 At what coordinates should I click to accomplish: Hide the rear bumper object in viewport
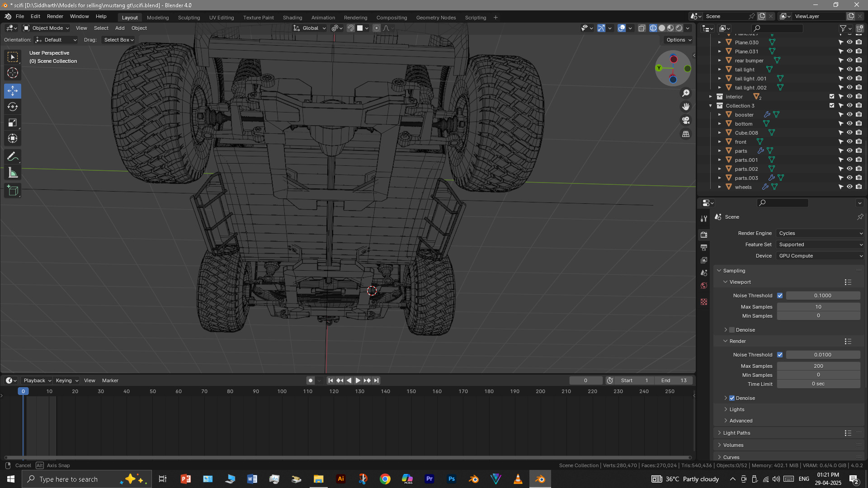tap(849, 60)
